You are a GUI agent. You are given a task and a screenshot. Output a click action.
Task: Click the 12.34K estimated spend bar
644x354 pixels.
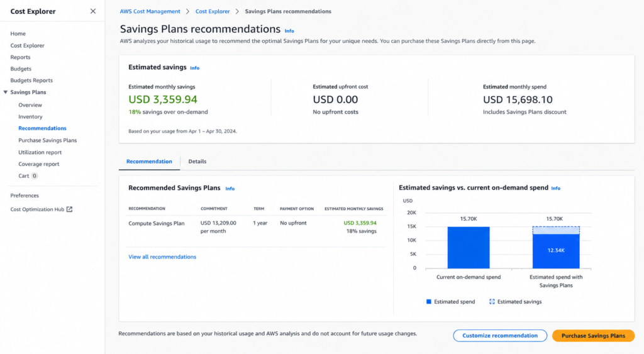(x=556, y=252)
